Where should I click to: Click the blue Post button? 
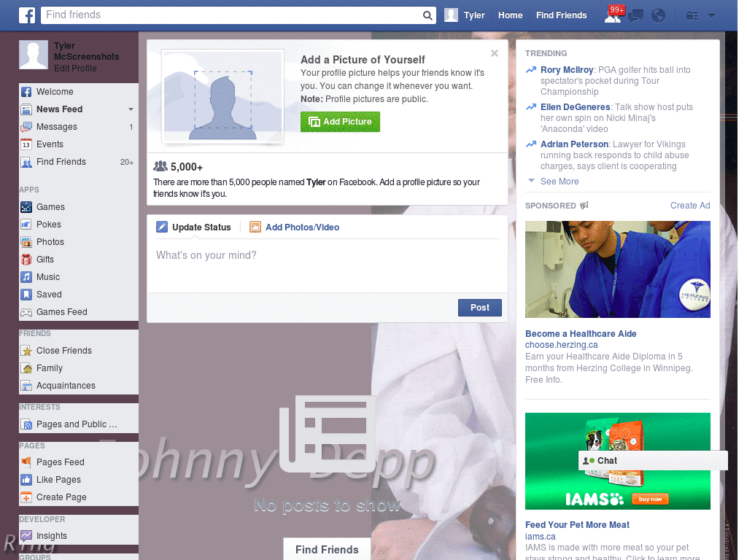480,308
